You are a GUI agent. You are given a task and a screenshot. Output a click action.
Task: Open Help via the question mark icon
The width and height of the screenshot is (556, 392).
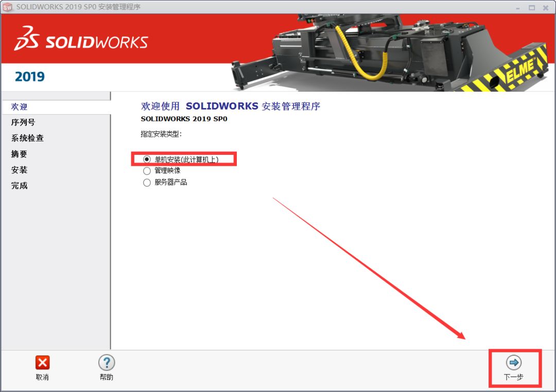[107, 363]
